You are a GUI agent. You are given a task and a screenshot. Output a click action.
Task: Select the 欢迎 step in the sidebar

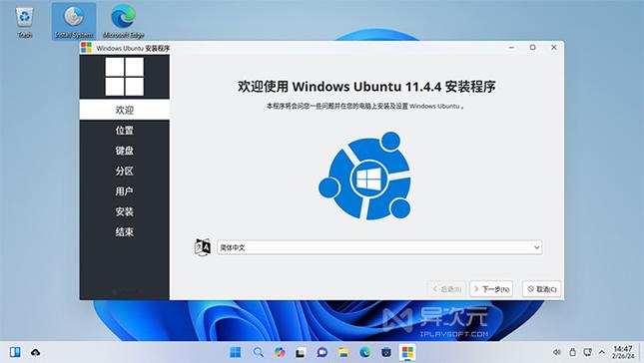[x=125, y=110]
